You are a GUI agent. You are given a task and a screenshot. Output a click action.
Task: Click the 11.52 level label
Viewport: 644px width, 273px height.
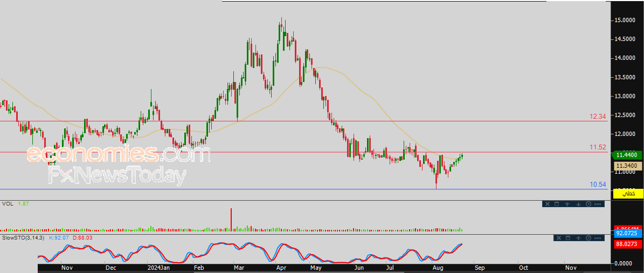click(x=598, y=147)
